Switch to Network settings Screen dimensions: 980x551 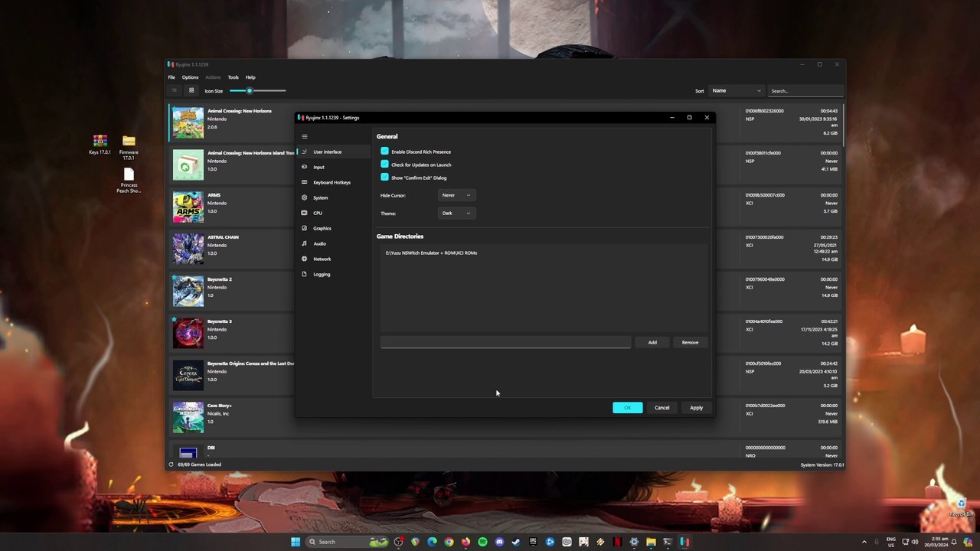(x=322, y=259)
